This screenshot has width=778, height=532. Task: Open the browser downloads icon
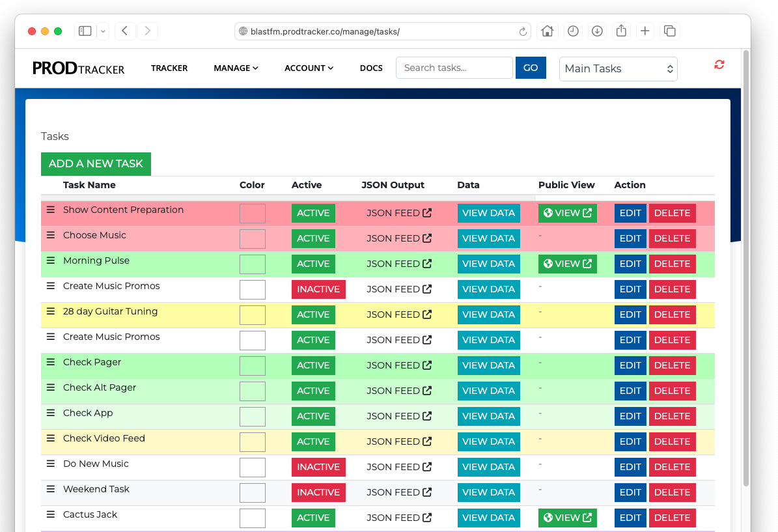point(596,31)
